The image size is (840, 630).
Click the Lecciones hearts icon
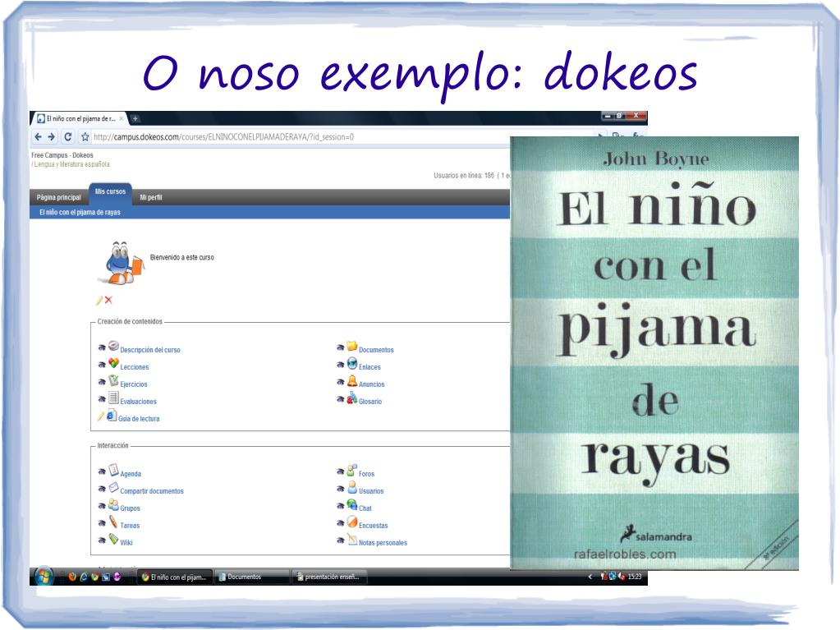pyautogui.click(x=113, y=363)
